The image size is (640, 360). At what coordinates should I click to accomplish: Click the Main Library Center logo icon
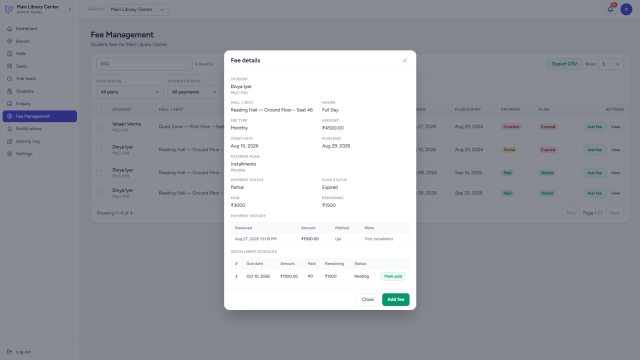(x=9, y=9)
